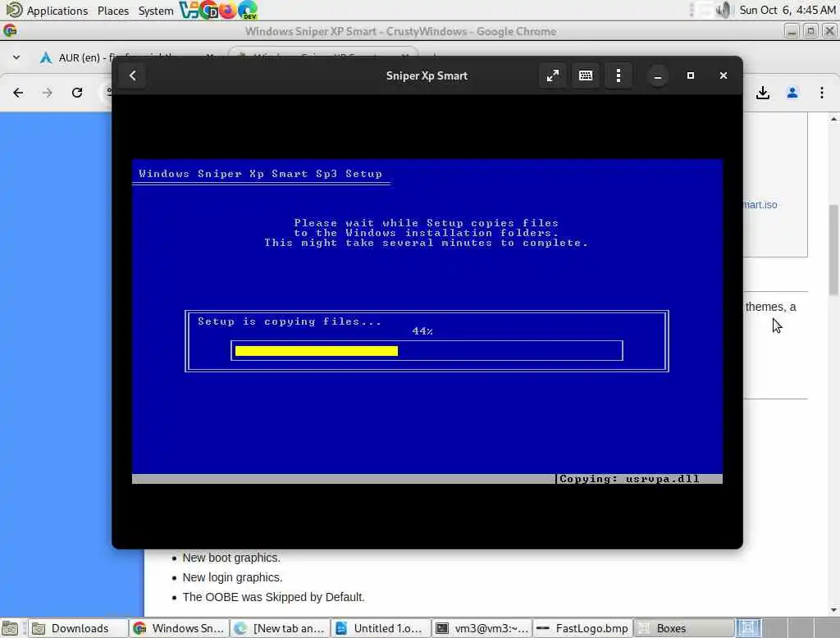Maximize the Sniper Xp Smart window
Image resolution: width=840 pixels, height=638 pixels.
[691, 76]
